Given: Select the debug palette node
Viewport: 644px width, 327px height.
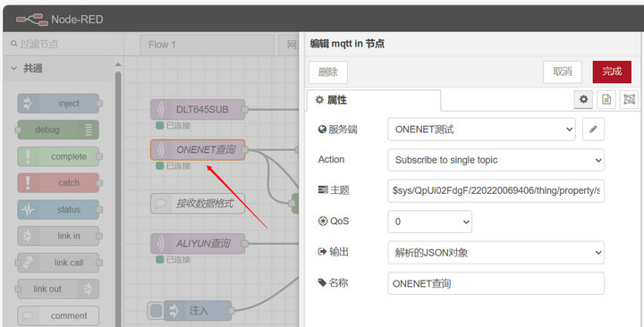Looking at the screenshot, I should tap(58, 130).
